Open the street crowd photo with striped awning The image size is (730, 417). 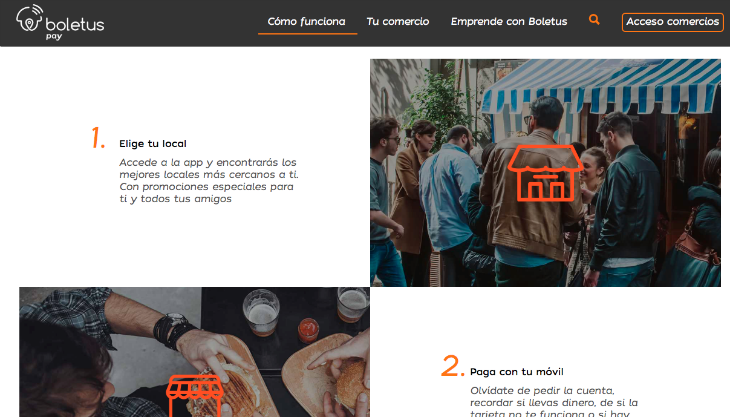pos(545,173)
